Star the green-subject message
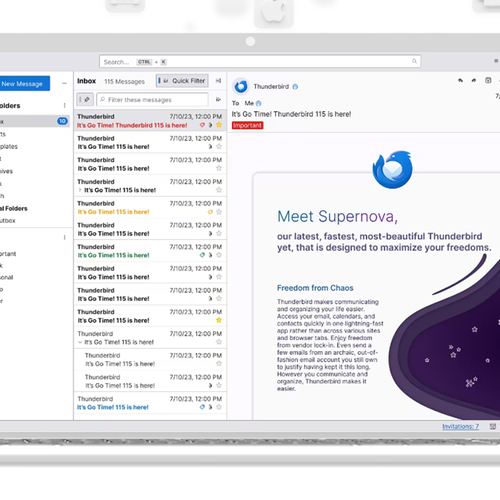The image size is (500, 500). point(219,255)
